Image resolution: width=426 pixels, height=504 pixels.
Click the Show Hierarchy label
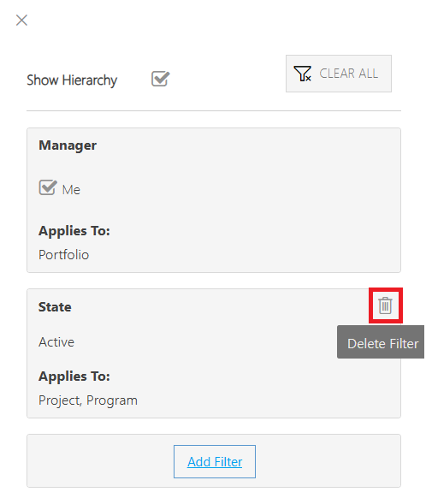point(72,80)
